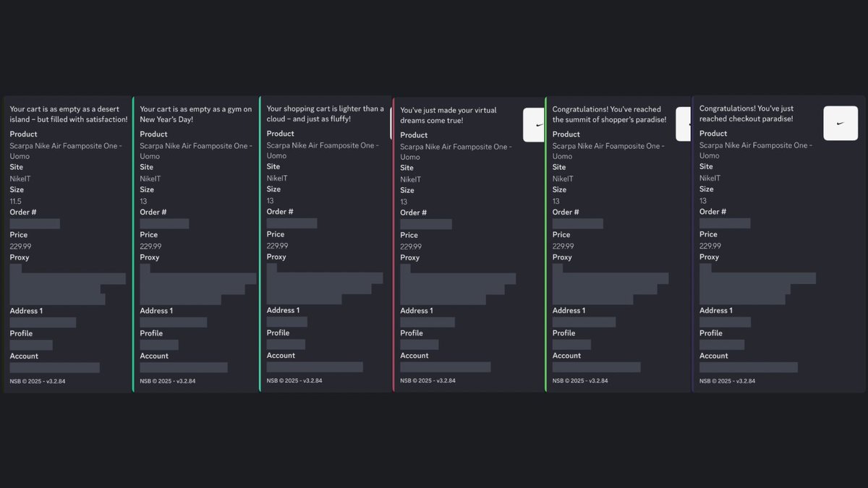Screen dimensions: 868x488
Task: Select the 'gym on New Year's Day' message title
Action: point(196,114)
